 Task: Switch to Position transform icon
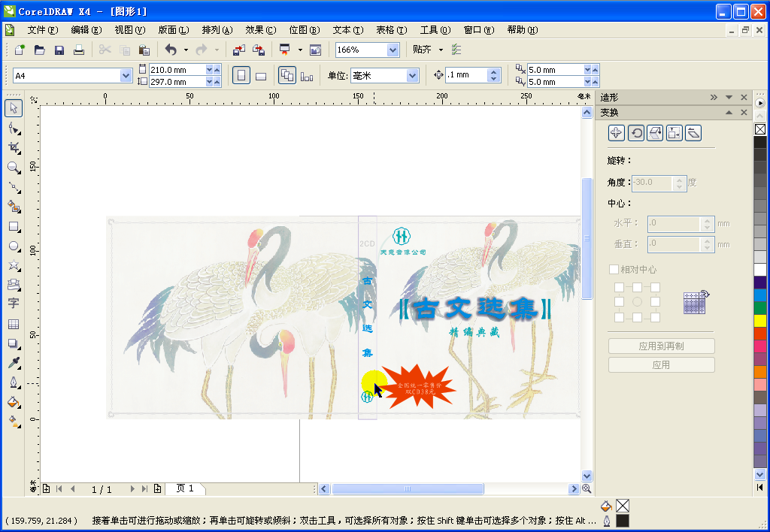point(617,133)
